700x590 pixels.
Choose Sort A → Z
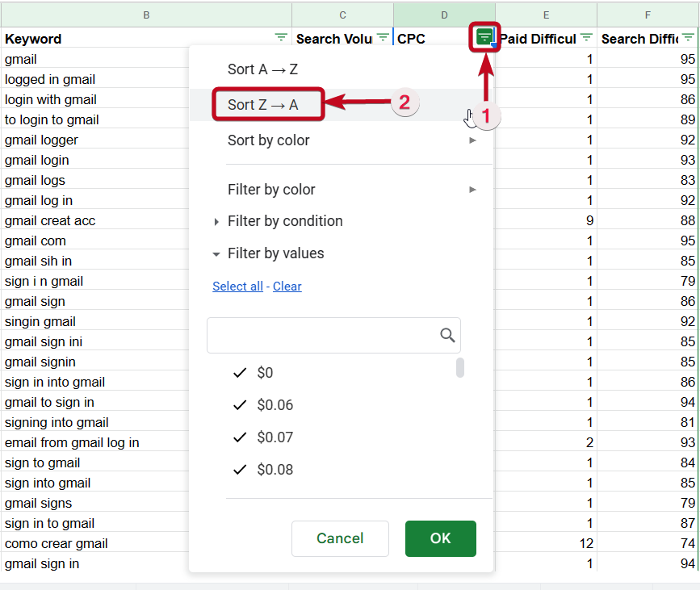[x=262, y=69]
